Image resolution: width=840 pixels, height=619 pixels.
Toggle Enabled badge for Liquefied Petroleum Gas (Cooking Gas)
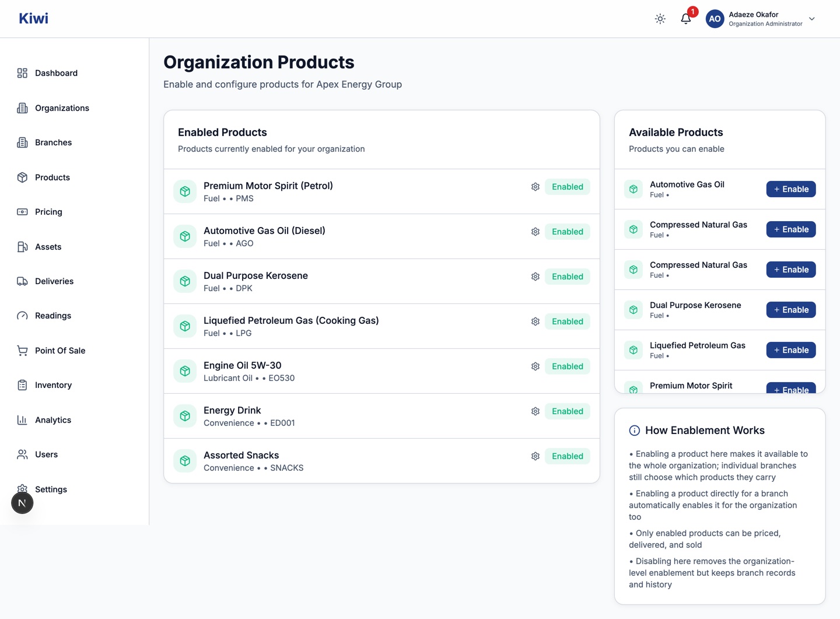click(x=567, y=321)
